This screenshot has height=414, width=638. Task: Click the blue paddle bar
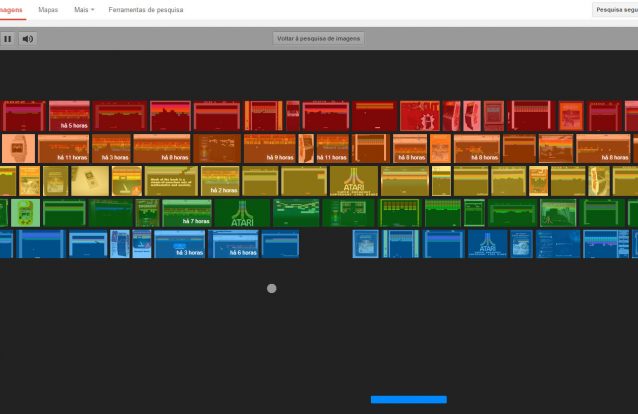[409, 399]
